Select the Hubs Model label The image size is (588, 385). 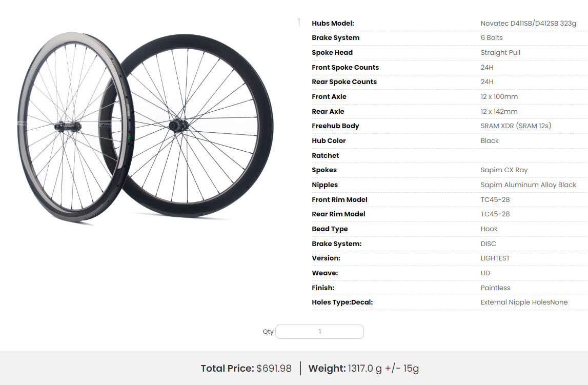(333, 23)
